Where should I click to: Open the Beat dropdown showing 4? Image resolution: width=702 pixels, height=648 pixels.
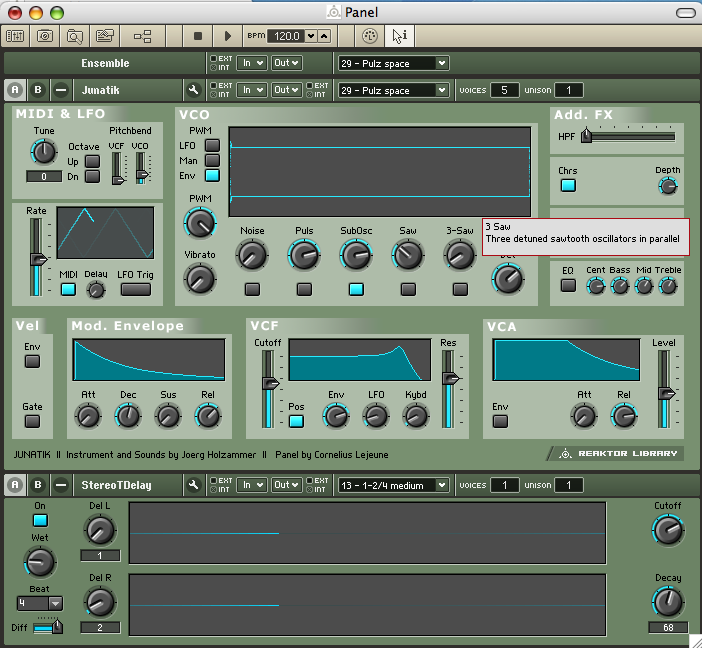pos(40,603)
